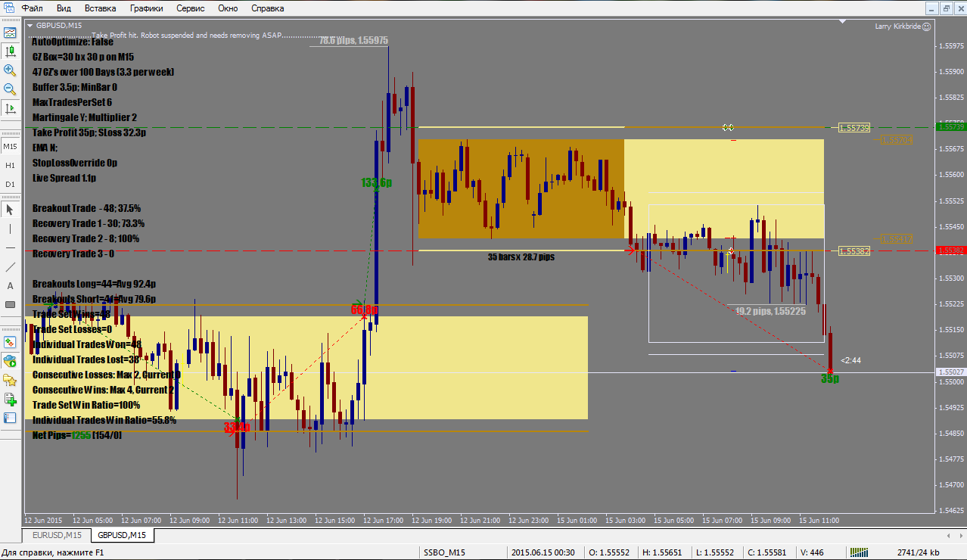The height and width of the screenshot is (560, 967).
Task: Switch to the H1 timeframe
Action: click(x=10, y=165)
